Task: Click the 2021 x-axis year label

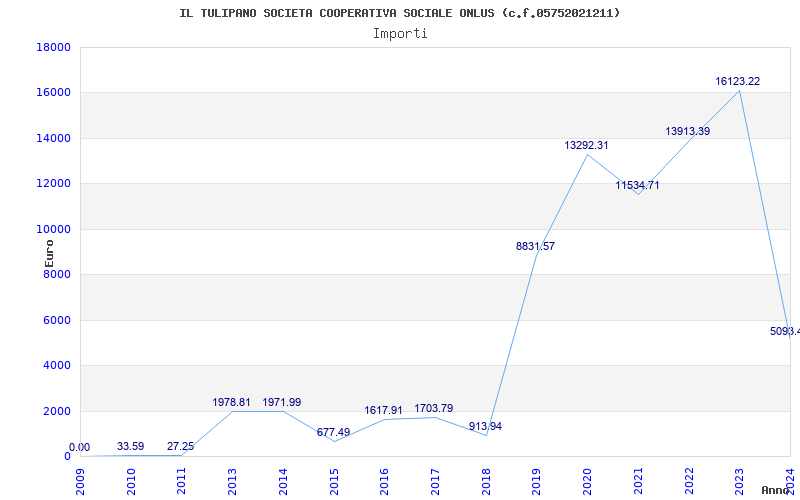Action: click(x=638, y=481)
